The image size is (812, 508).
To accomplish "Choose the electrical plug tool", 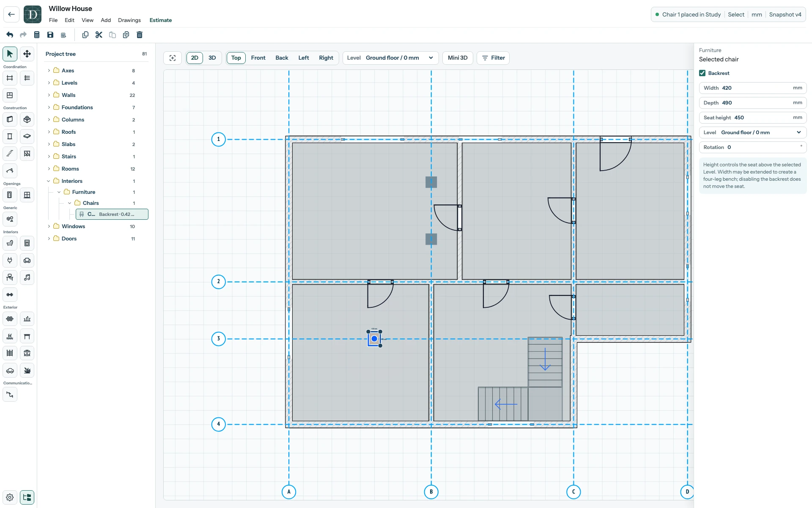I will [x=10, y=260].
